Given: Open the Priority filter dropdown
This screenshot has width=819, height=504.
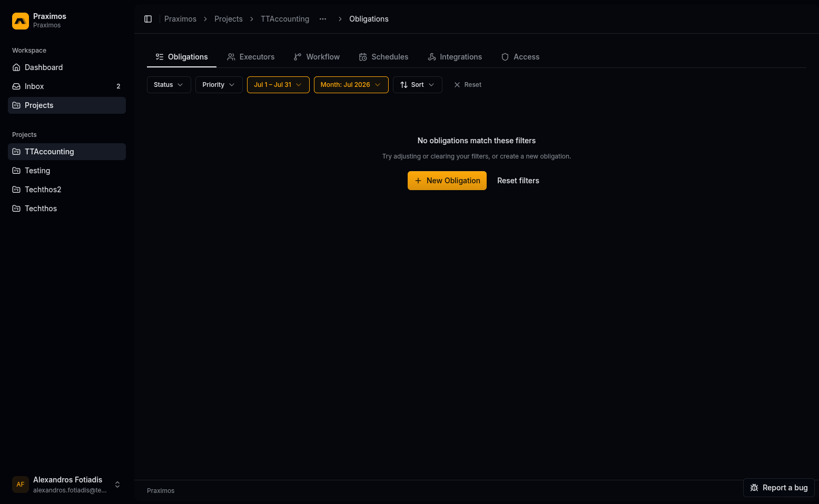Looking at the screenshot, I should pos(219,85).
